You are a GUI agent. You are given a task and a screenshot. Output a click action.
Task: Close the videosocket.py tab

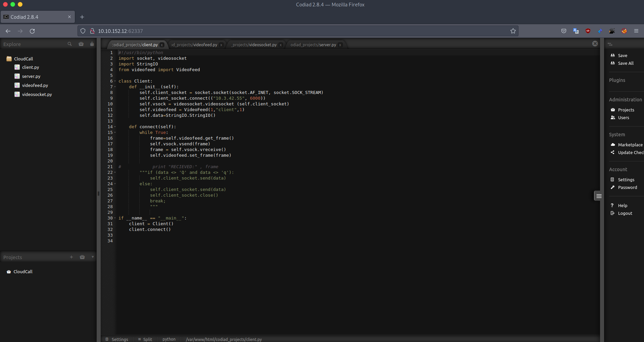[x=281, y=45]
